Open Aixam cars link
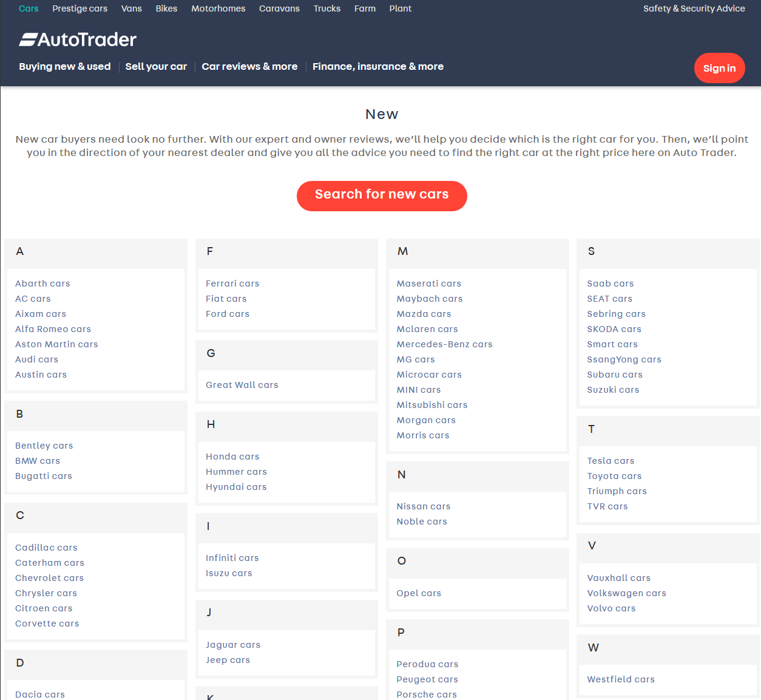 click(x=41, y=314)
